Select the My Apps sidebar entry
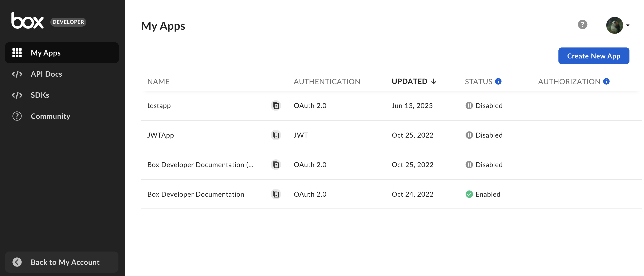The width and height of the screenshot is (644, 276). click(x=46, y=53)
